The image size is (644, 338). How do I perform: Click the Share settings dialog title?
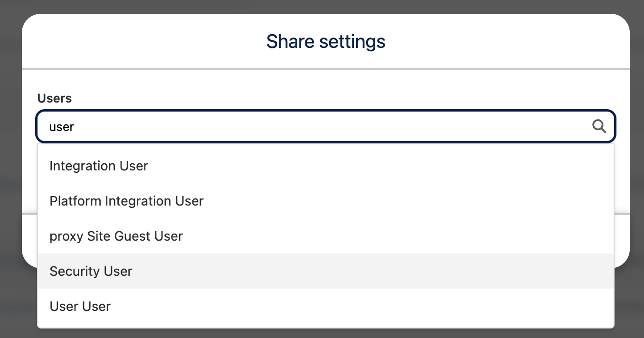[325, 41]
